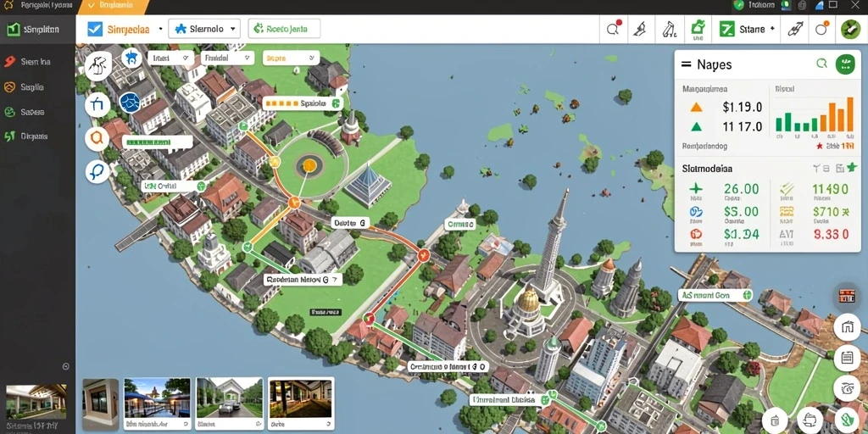Click the orange magnifier circle on map

(97, 138)
